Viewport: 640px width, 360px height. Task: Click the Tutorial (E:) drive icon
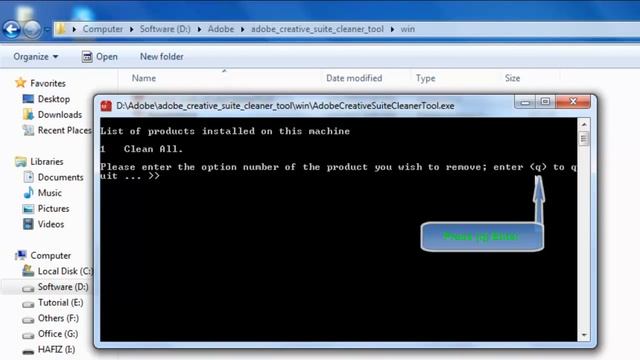pyautogui.click(x=28, y=304)
